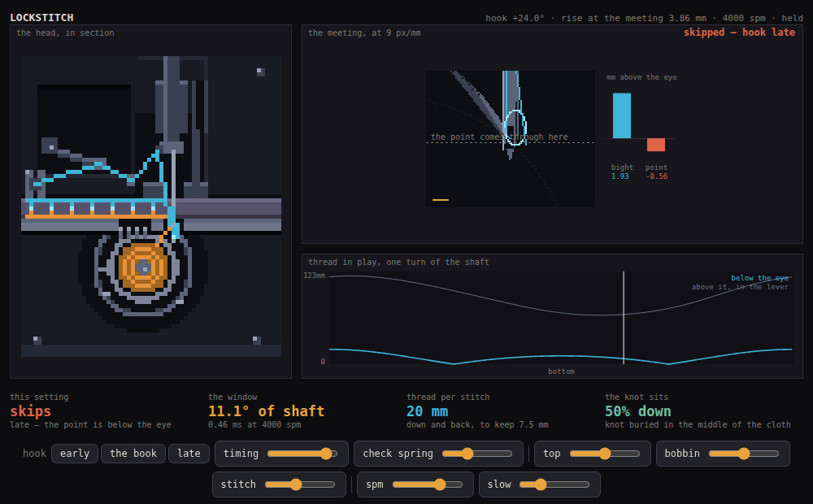Click the blue bight bar in the chart
Viewport: 813px width, 504px height.
click(622, 115)
